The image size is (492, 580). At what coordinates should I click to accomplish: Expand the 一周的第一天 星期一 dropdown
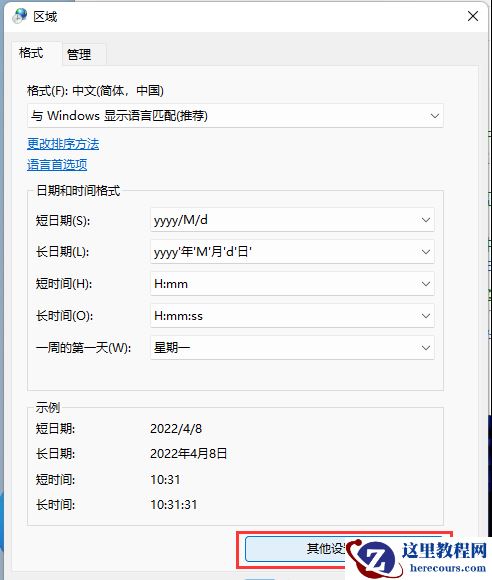[292, 348]
